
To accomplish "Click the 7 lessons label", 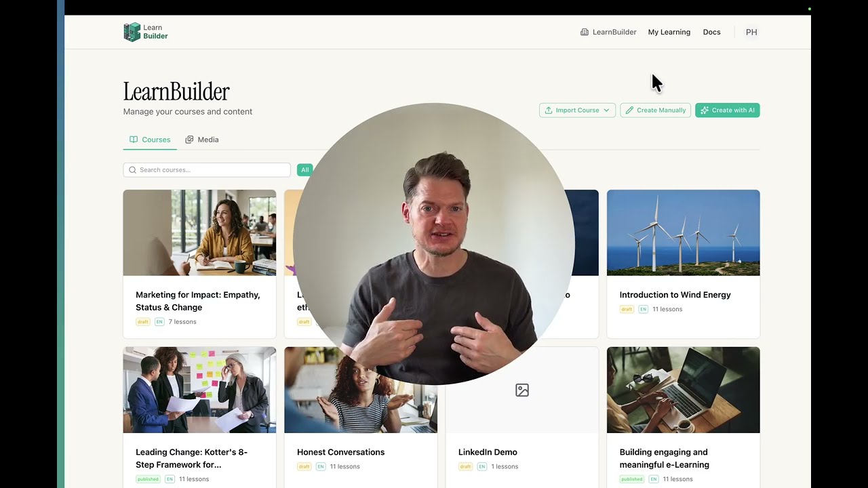I will point(182,322).
